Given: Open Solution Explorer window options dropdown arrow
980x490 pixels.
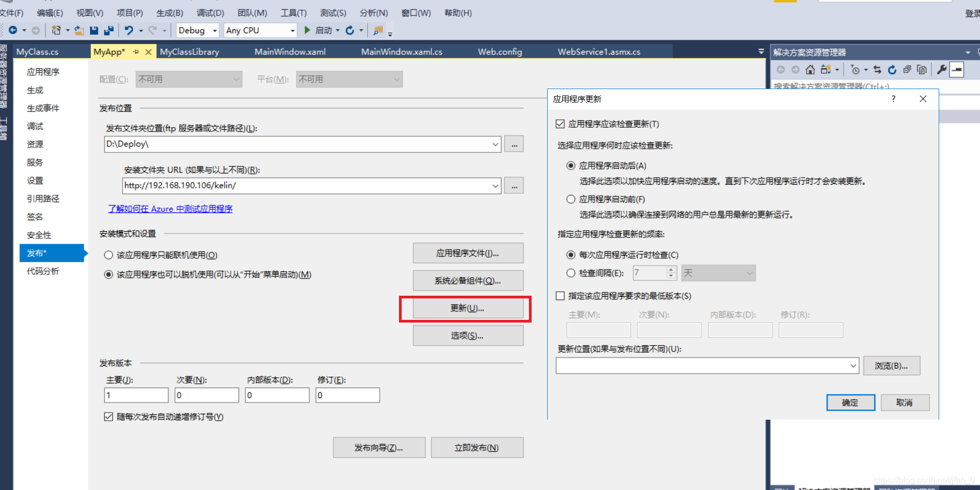Looking at the screenshot, I should pyautogui.click(x=968, y=53).
